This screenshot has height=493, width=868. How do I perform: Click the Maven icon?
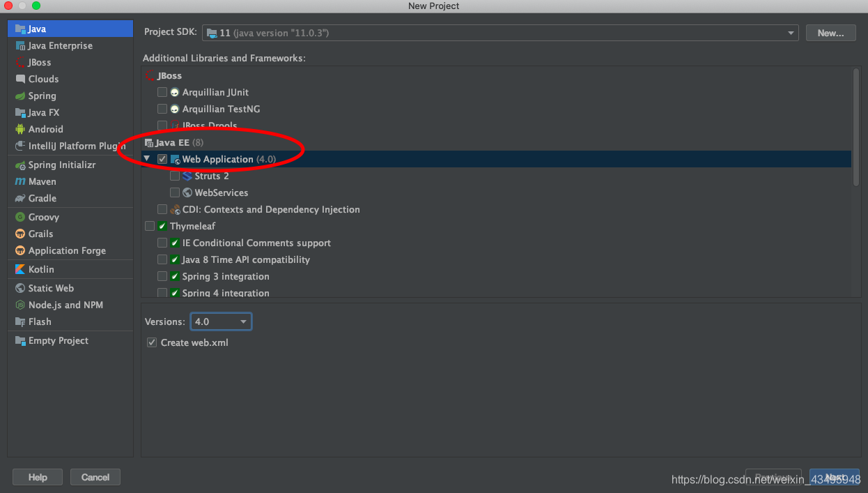coord(20,182)
